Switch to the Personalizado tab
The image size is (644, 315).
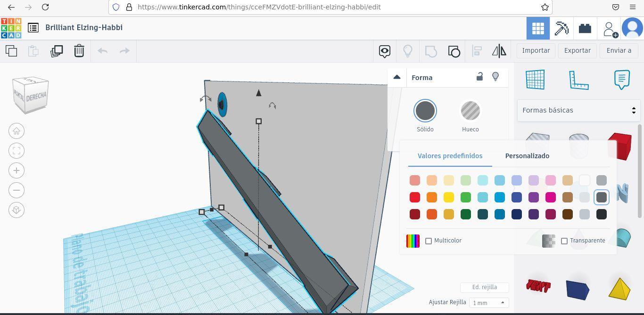click(x=527, y=156)
